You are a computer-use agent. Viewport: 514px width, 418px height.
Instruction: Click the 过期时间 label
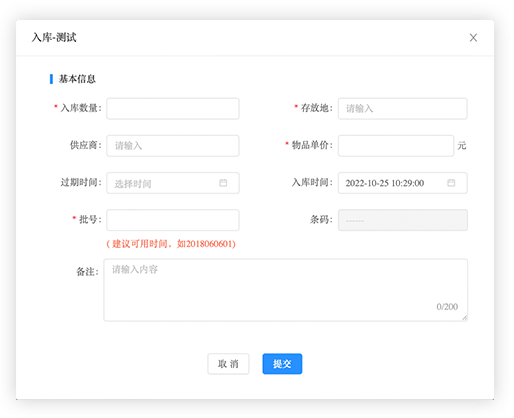pyautogui.click(x=81, y=182)
